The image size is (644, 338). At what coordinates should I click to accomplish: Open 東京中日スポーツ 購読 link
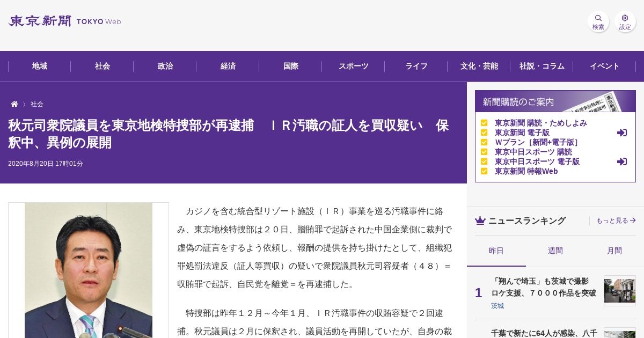tap(533, 152)
